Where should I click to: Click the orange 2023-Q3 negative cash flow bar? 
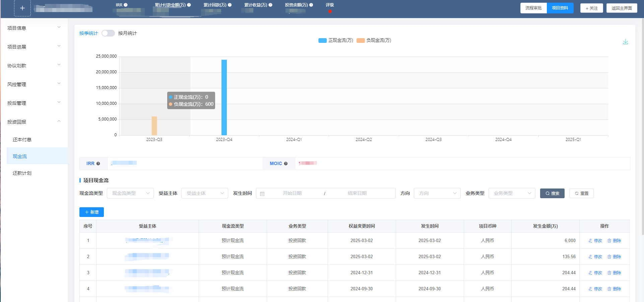point(154,126)
